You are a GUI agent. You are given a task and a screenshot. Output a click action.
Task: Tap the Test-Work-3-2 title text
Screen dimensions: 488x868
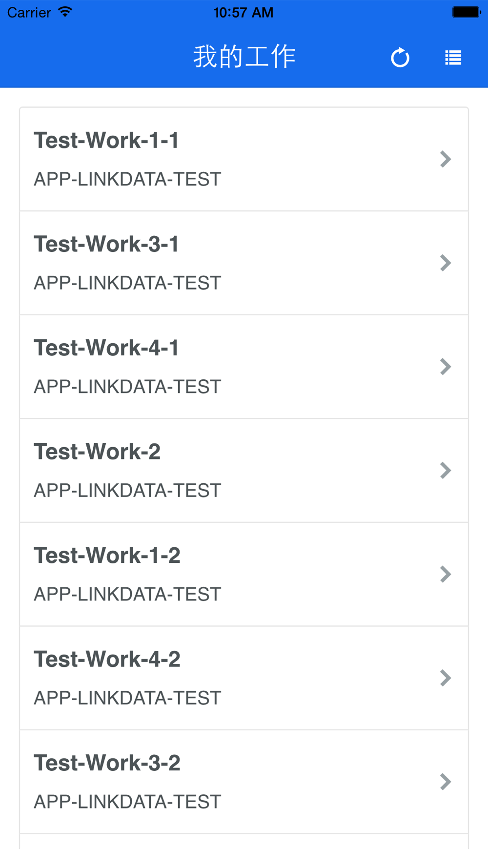[x=107, y=763]
